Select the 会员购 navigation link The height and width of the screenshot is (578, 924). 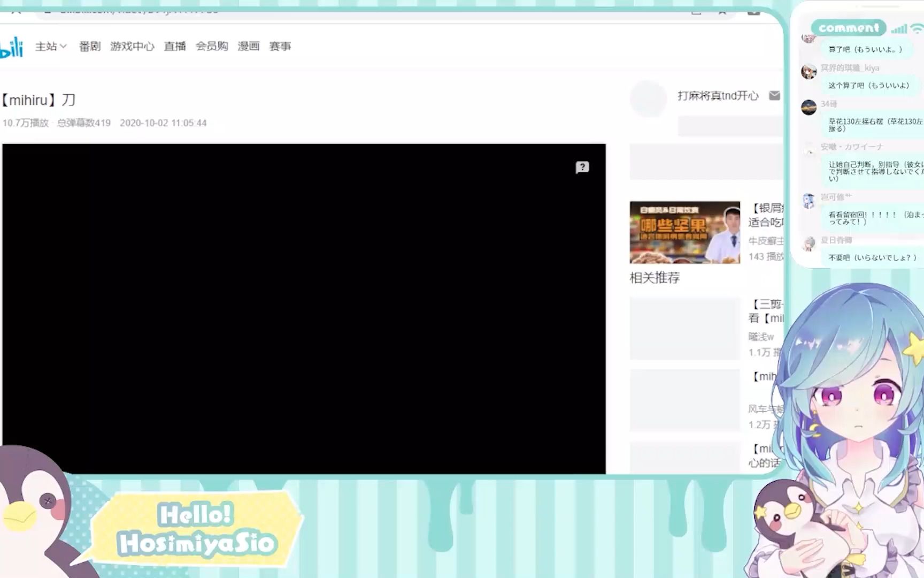212,47
